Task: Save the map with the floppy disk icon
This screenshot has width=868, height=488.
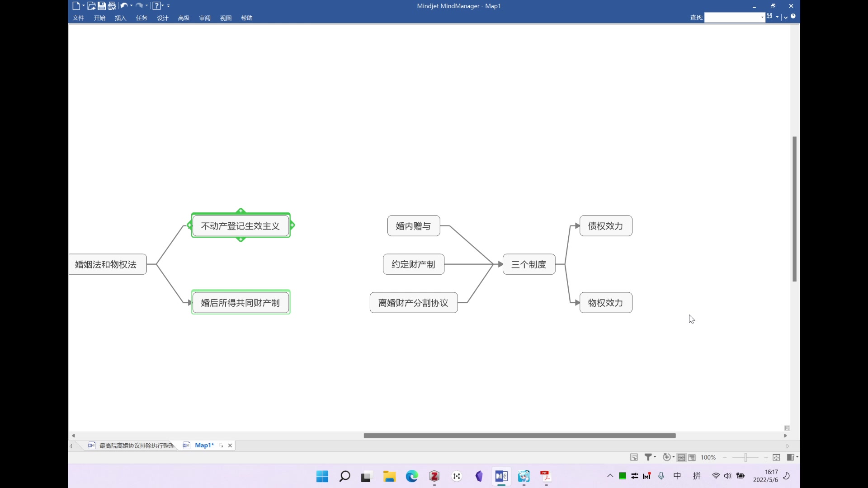Action: (102, 6)
